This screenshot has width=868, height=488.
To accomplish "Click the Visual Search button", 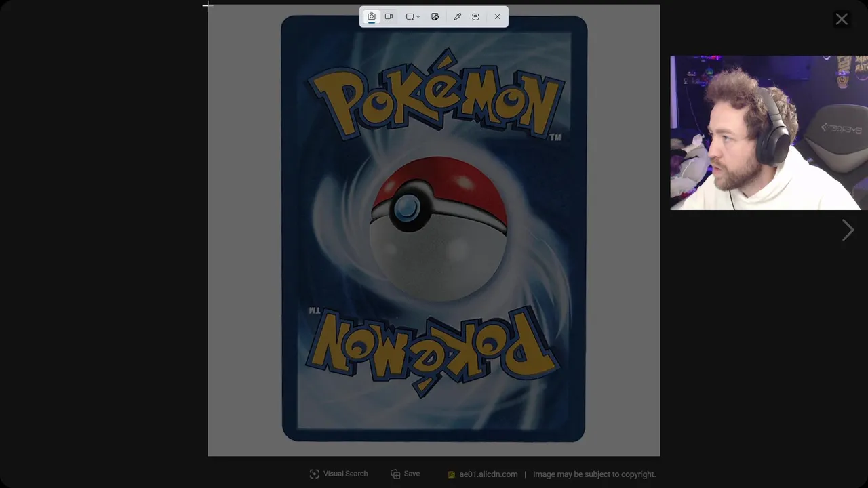I will click(x=338, y=474).
